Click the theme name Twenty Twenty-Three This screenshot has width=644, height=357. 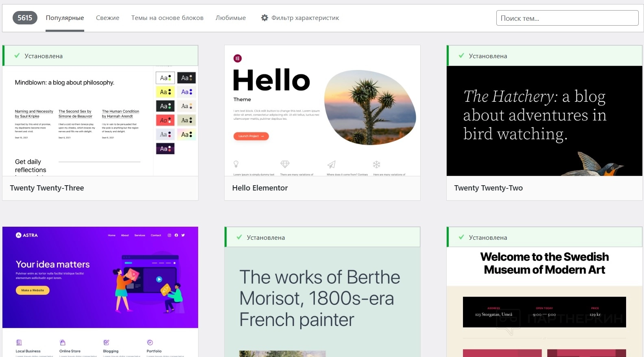tap(47, 188)
